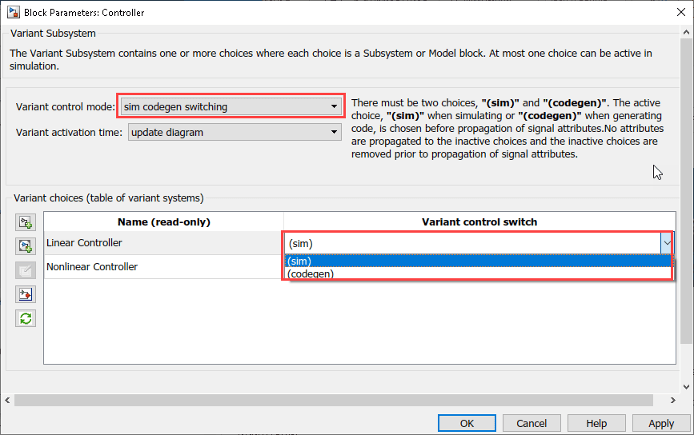694x435 pixels.
Task: Collapse the Variant control switch combo arrow
Action: [667, 243]
